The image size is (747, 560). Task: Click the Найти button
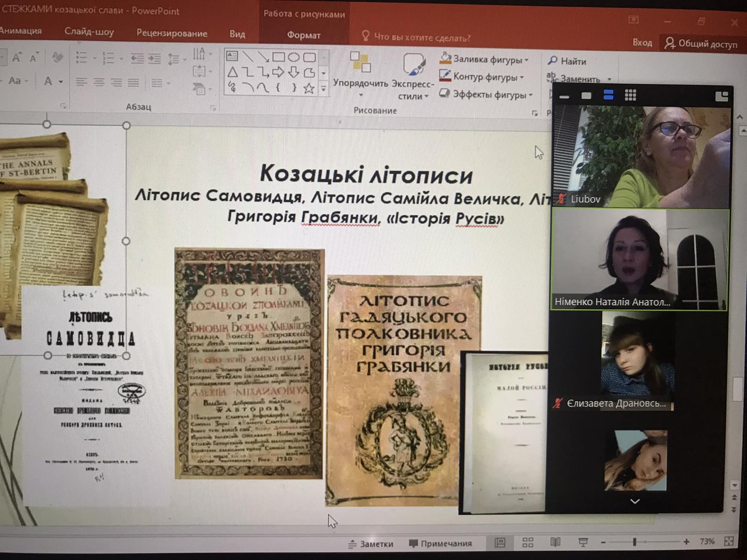pyautogui.click(x=568, y=61)
